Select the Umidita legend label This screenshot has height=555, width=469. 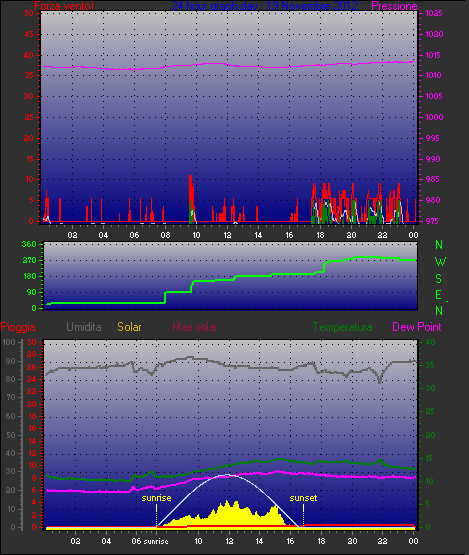click(x=84, y=327)
